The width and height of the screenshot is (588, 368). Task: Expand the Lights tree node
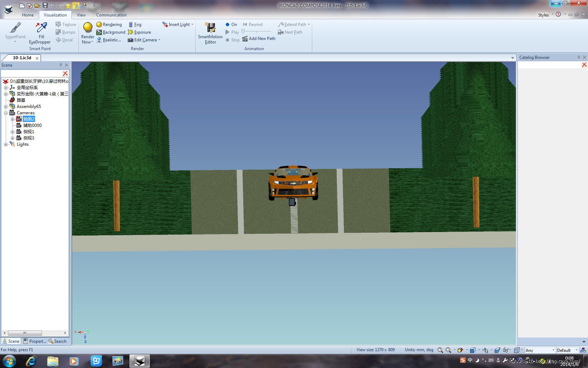(6, 144)
